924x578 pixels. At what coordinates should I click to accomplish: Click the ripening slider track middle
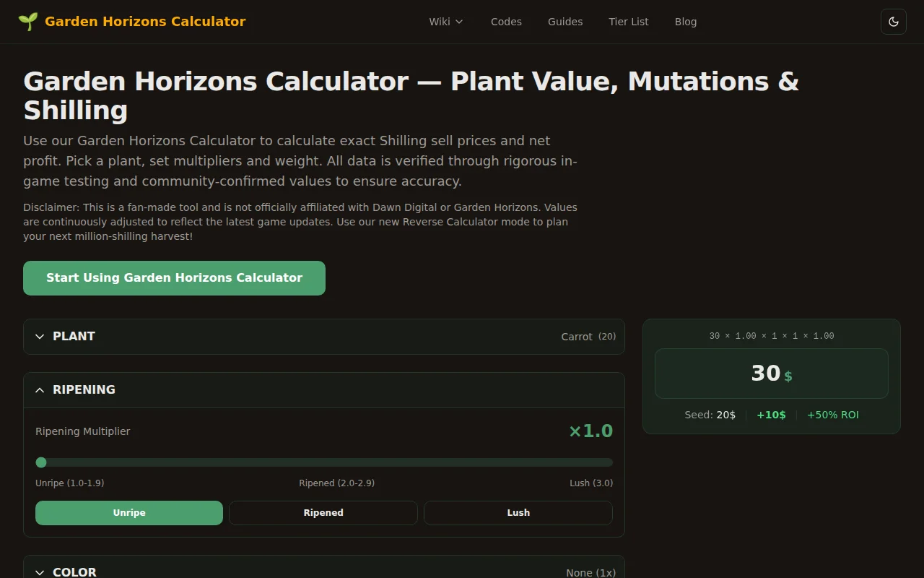324,462
